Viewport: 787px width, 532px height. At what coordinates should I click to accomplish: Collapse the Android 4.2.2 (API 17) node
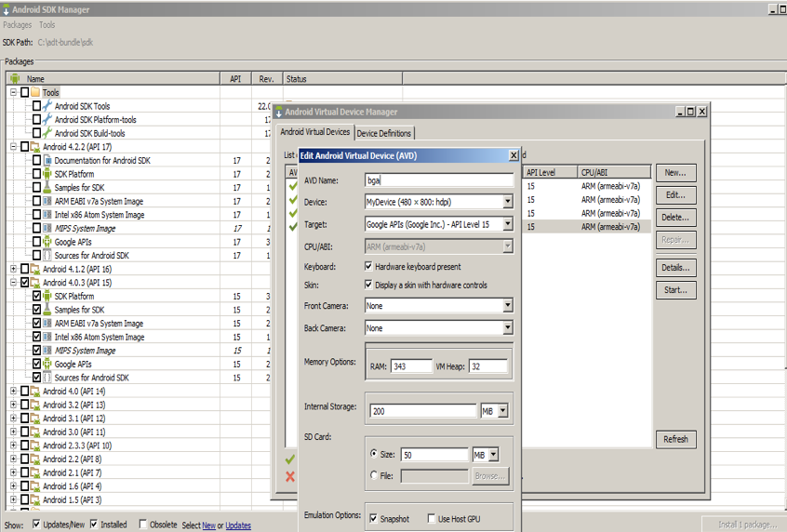pyautogui.click(x=14, y=147)
